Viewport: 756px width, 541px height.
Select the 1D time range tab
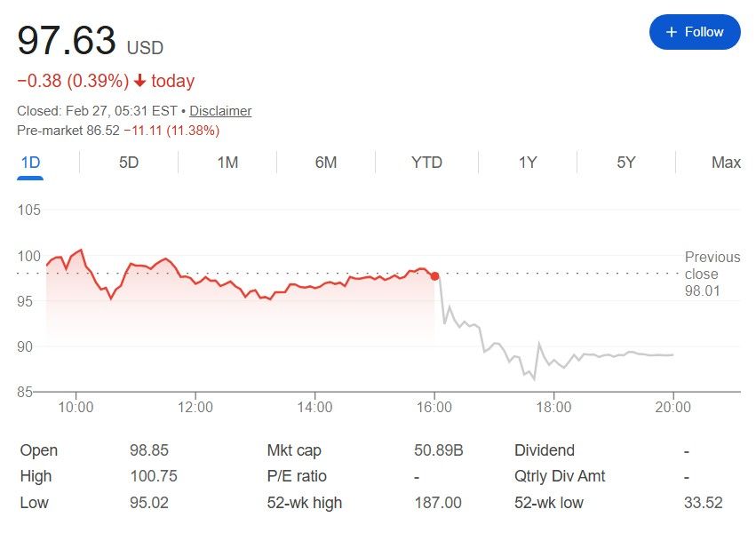30,163
